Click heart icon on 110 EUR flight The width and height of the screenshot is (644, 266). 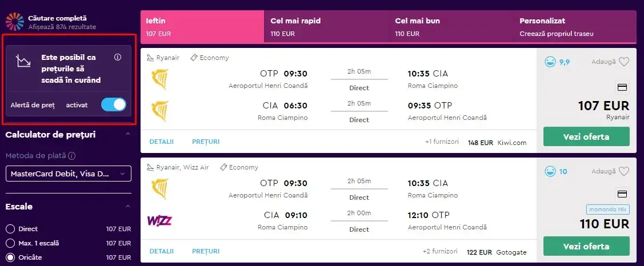click(x=624, y=172)
